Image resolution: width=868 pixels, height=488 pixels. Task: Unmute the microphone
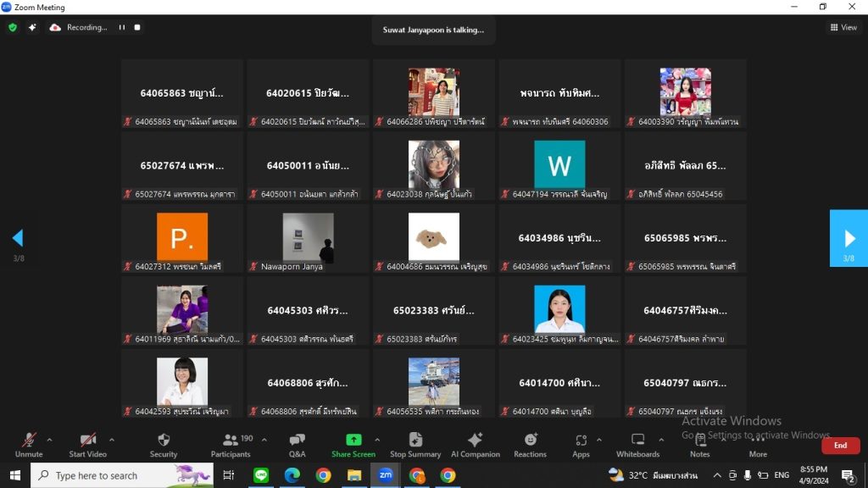(x=29, y=446)
